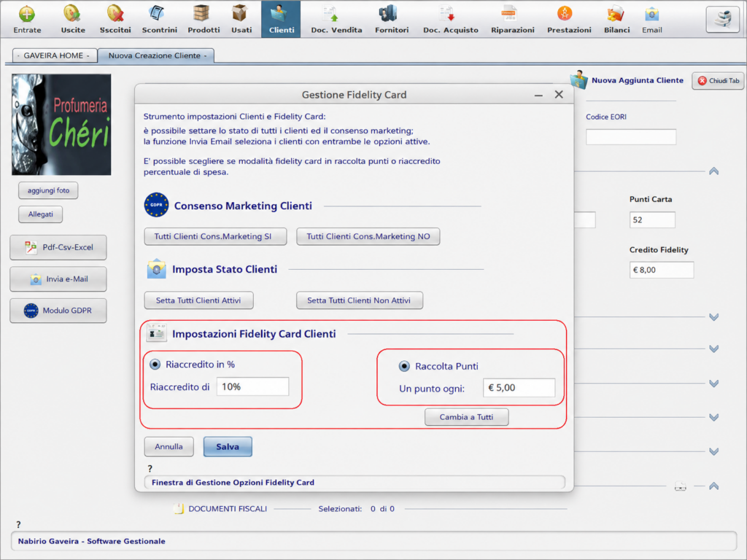This screenshot has height=560, width=747.
Task: Click Tutti Clienti Cons.Marketing SI button
Action: [x=215, y=236]
